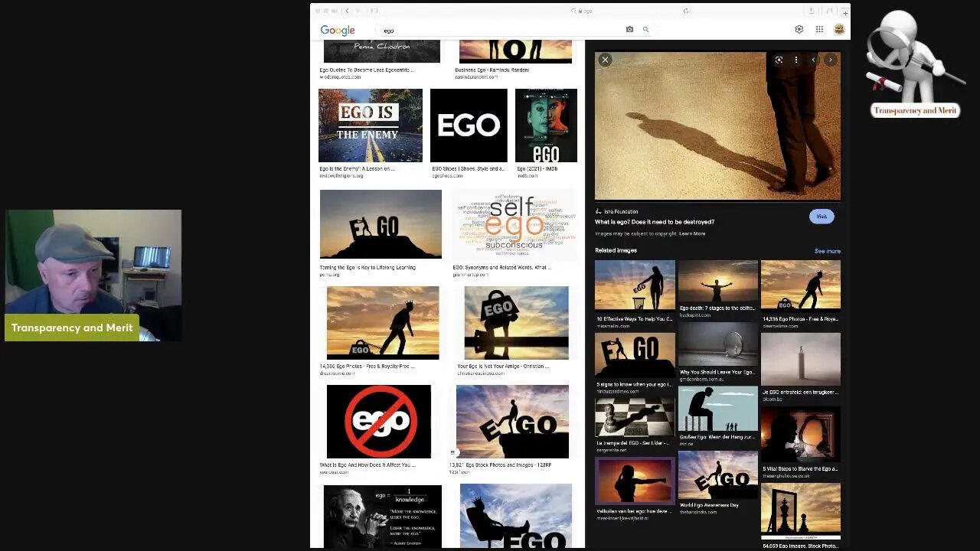Click the Isha Foundation source name

click(621, 211)
